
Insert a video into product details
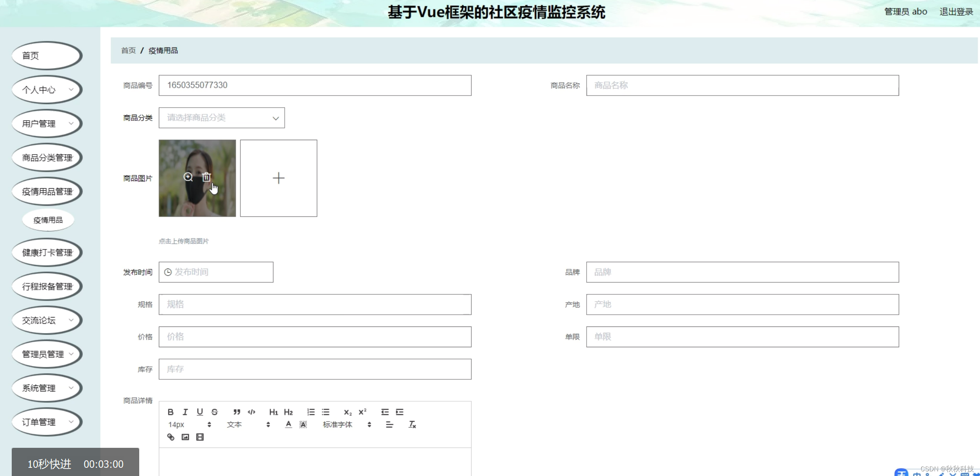pos(200,436)
